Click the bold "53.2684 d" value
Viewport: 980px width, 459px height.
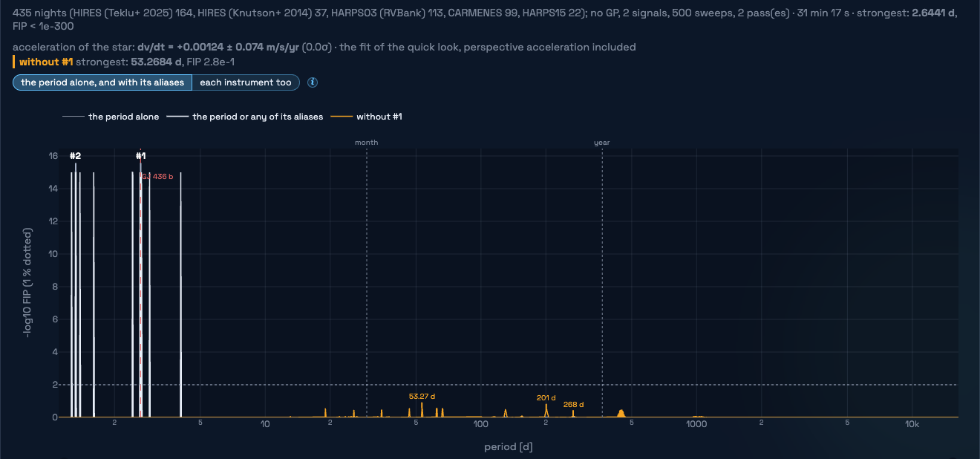(x=155, y=62)
